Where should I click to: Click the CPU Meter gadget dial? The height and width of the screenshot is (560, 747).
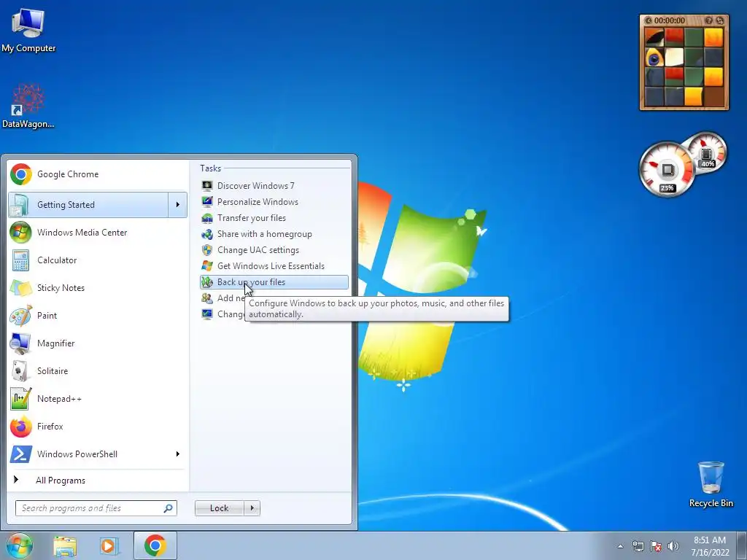click(668, 169)
